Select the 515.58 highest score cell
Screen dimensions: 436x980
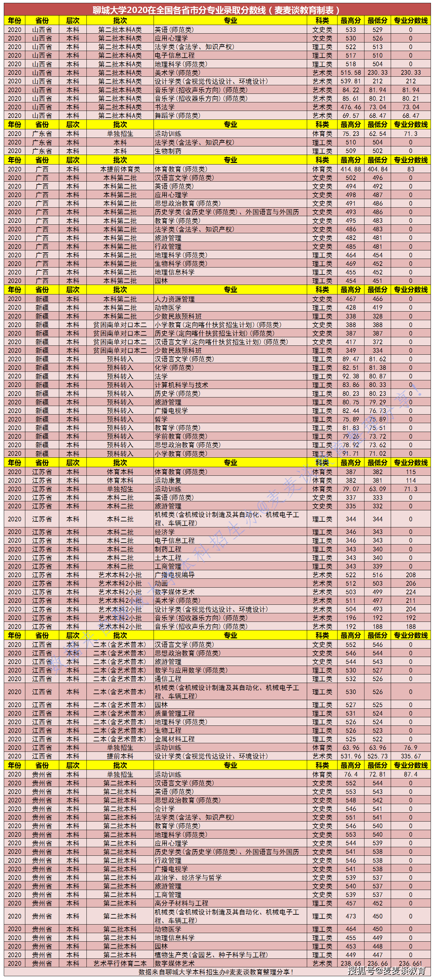point(351,73)
